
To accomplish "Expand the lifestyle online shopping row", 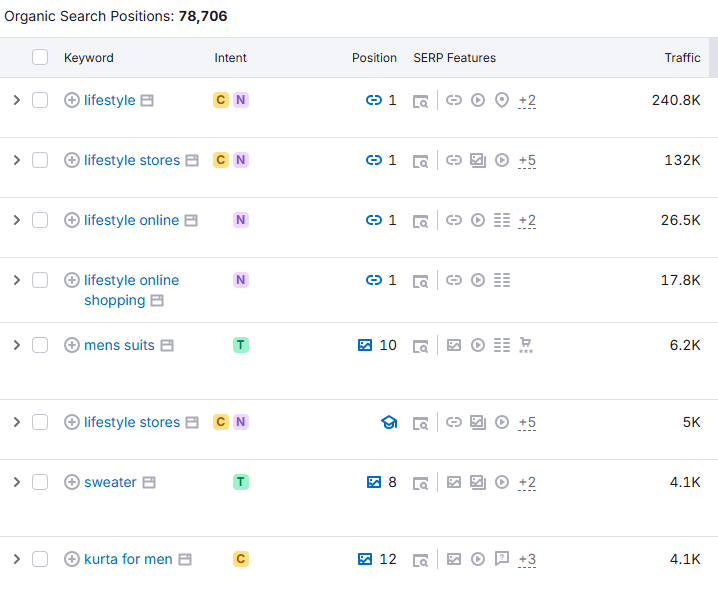I will tap(16, 280).
